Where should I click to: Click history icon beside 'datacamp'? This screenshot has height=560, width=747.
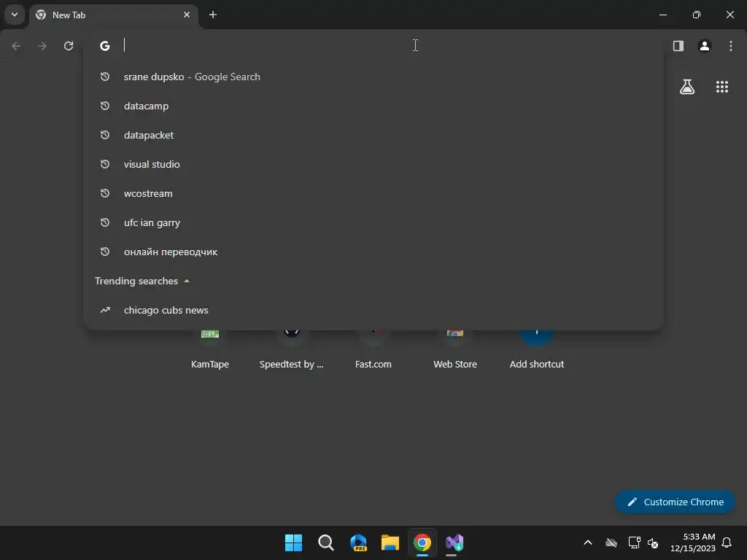point(105,105)
